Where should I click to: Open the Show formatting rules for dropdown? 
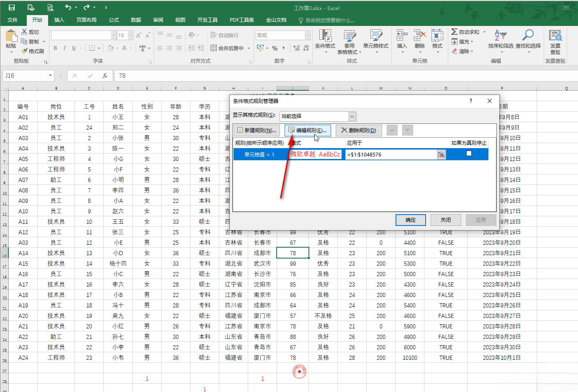coord(352,116)
